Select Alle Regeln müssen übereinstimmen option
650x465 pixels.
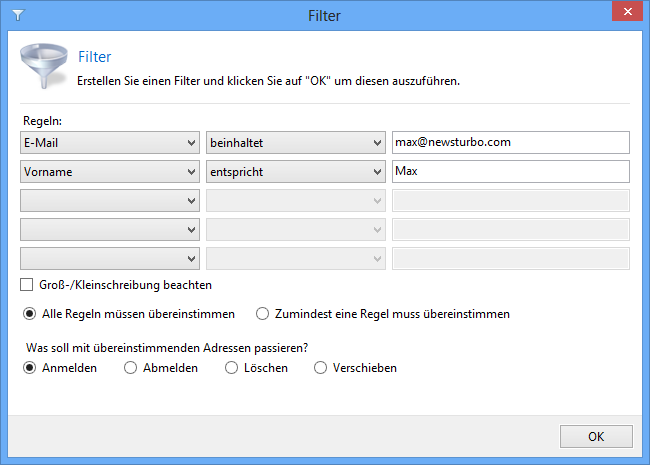(x=29, y=314)
